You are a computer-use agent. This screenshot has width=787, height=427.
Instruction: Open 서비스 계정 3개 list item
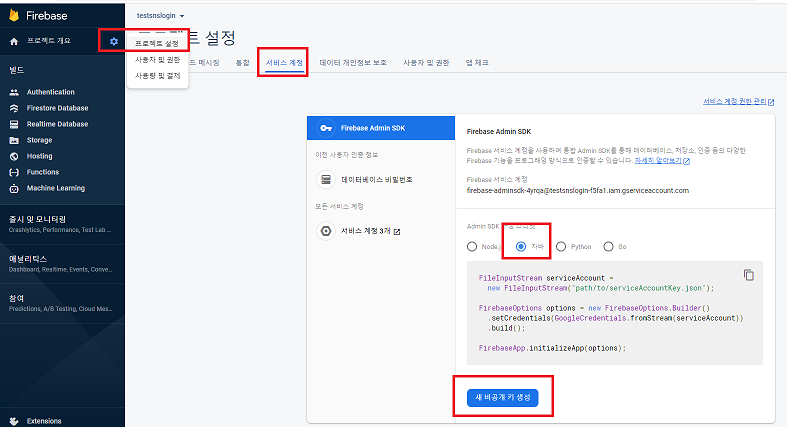click(x=381, y=231)
